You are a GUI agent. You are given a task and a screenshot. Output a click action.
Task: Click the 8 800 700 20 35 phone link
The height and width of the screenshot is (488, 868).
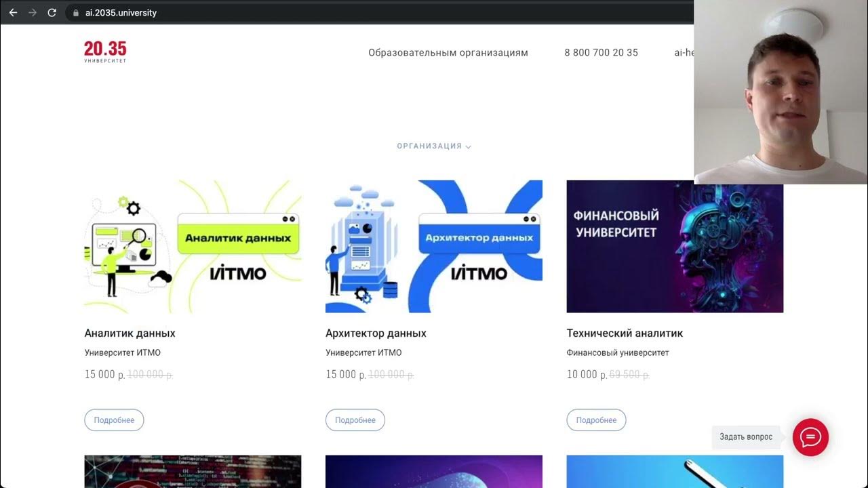coord(601,52)
